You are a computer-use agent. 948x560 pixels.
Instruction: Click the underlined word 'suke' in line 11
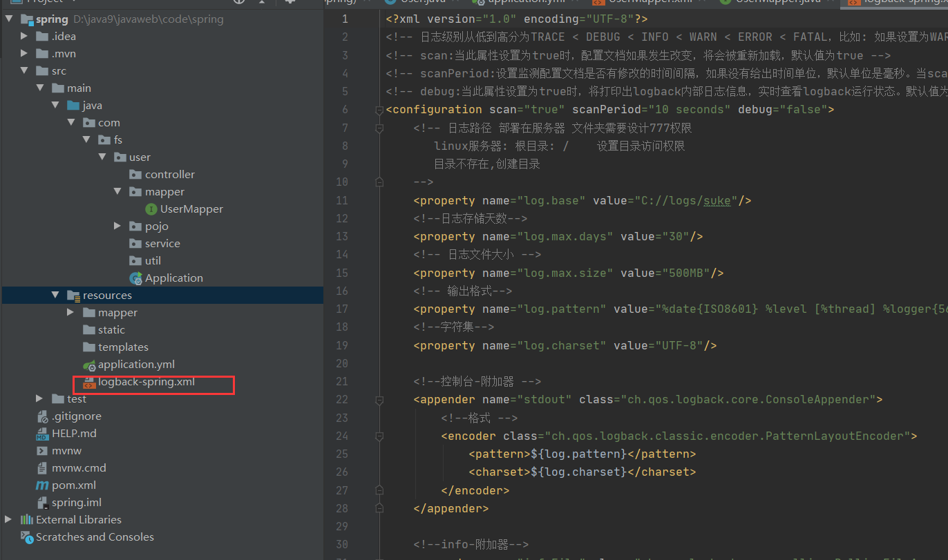point(717,201)
